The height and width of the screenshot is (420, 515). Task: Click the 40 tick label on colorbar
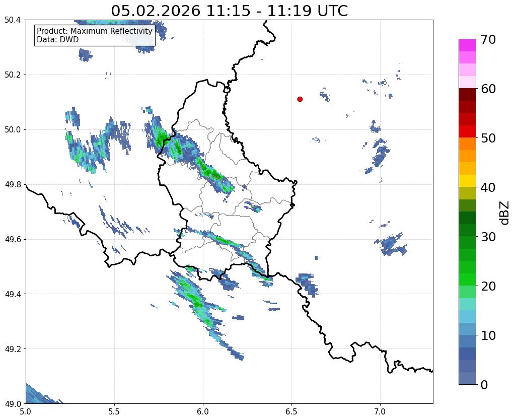coord(488,187)
